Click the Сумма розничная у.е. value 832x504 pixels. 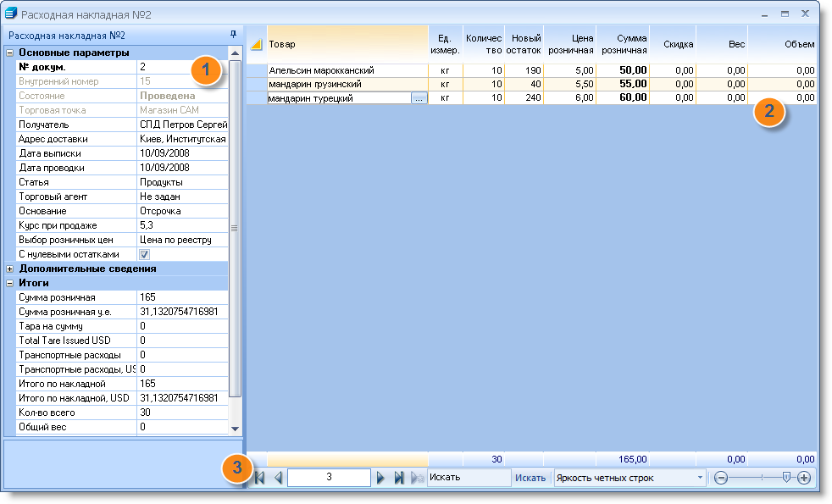click(x=182, y=312)
